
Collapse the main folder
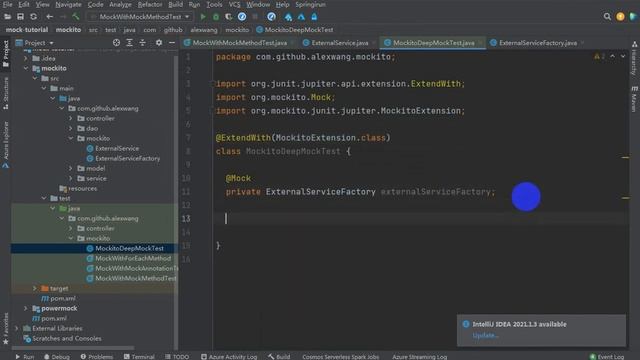coord(44,88)
